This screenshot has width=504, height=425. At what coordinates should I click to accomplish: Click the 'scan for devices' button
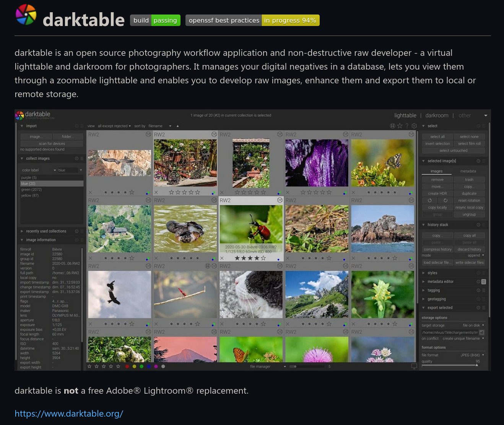coord(51,143)
